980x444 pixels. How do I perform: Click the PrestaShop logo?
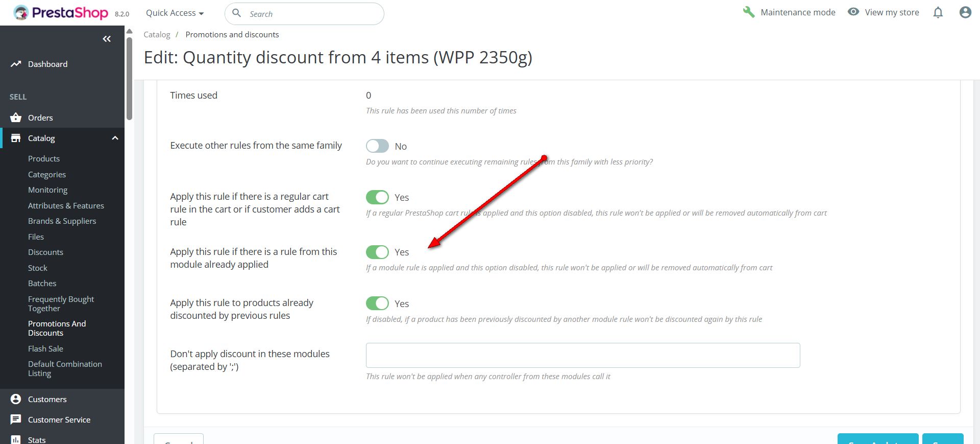pos(61,13)
